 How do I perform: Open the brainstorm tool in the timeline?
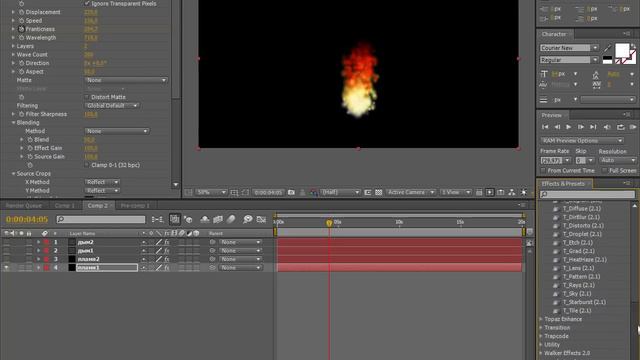[247, 220]
